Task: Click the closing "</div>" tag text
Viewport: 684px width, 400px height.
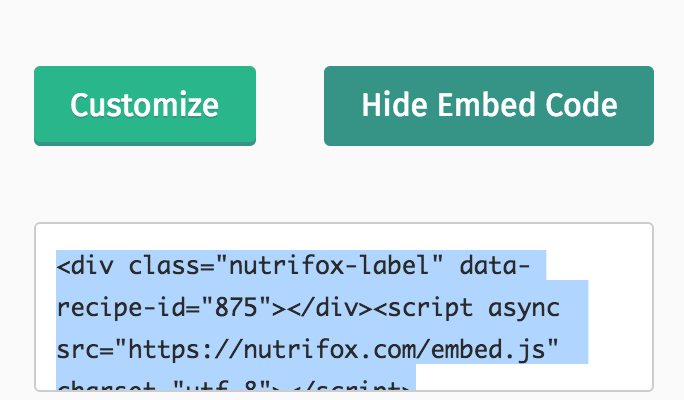Action: pyautogui.click(x=329, y=308)
